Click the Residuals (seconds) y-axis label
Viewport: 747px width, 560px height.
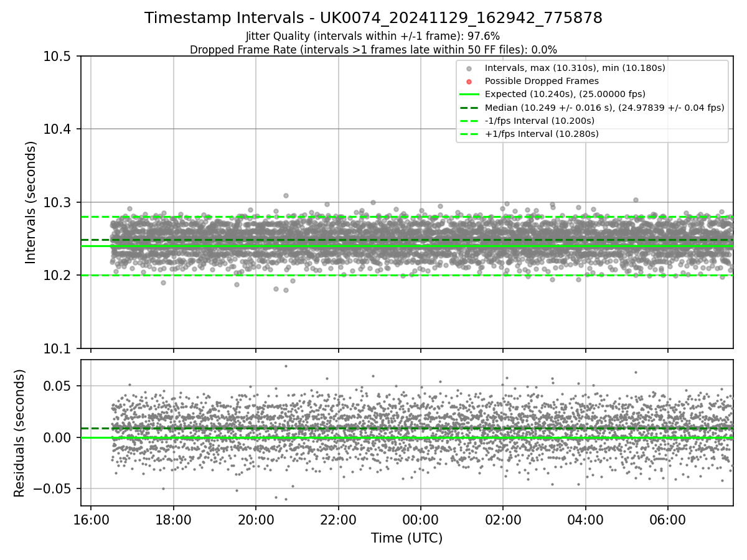(20, 433)
